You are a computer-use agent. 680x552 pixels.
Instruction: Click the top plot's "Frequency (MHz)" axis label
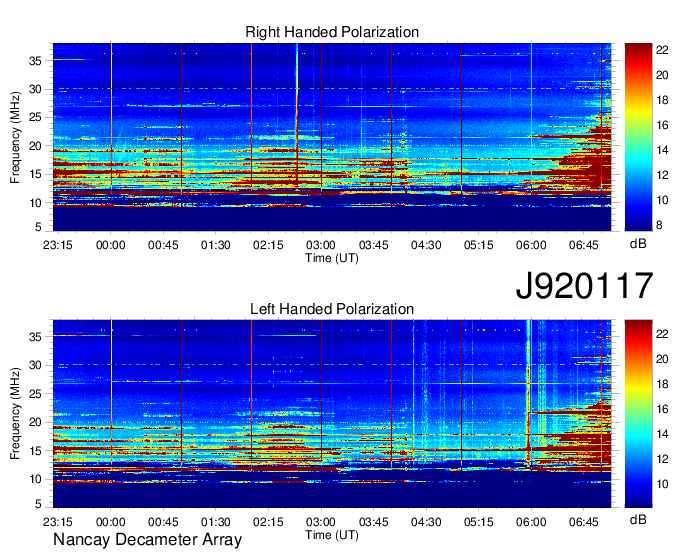tap(15, 137)
